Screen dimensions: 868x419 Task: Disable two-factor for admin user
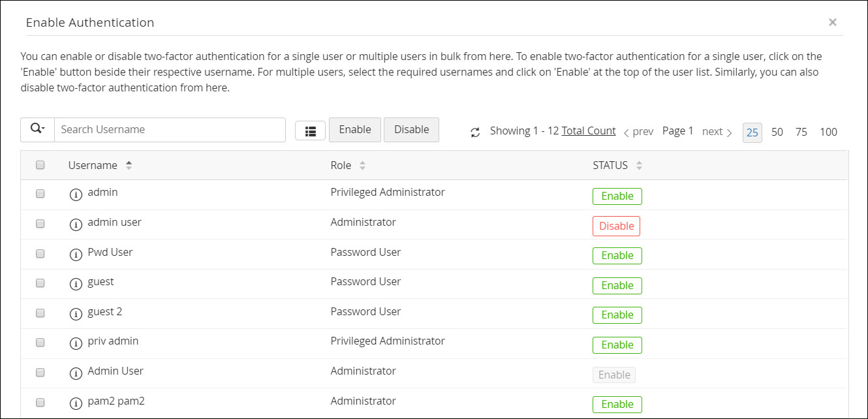[x=616, y=226]
